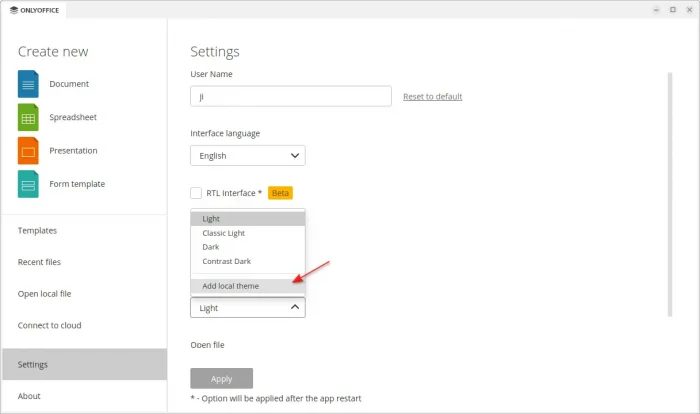Choose Dark from the theme list
Image resolution: width=700 pixels, height=414 pixels.
tap(211, 247)
